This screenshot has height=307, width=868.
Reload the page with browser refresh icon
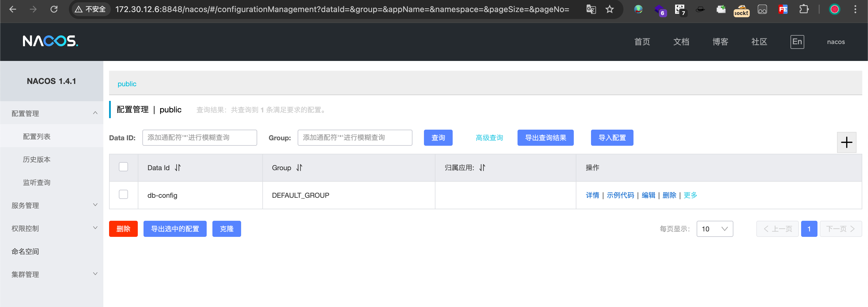(54, 9)
